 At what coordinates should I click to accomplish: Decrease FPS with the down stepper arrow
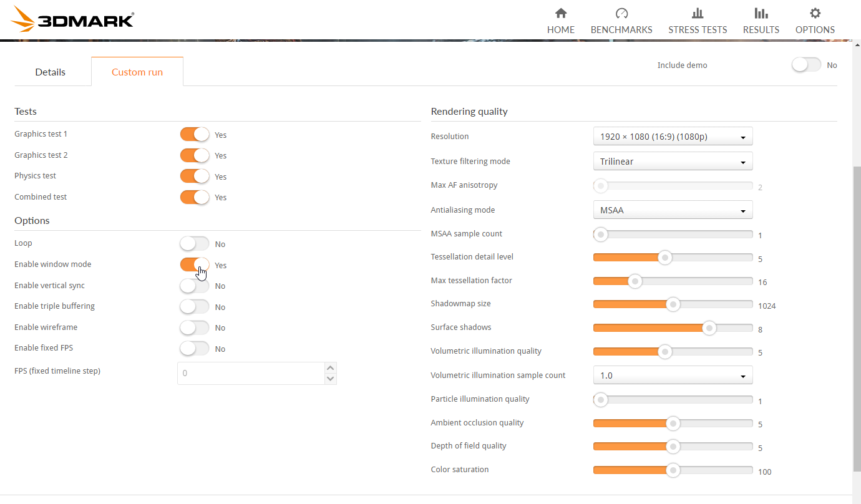click(331, 379)
